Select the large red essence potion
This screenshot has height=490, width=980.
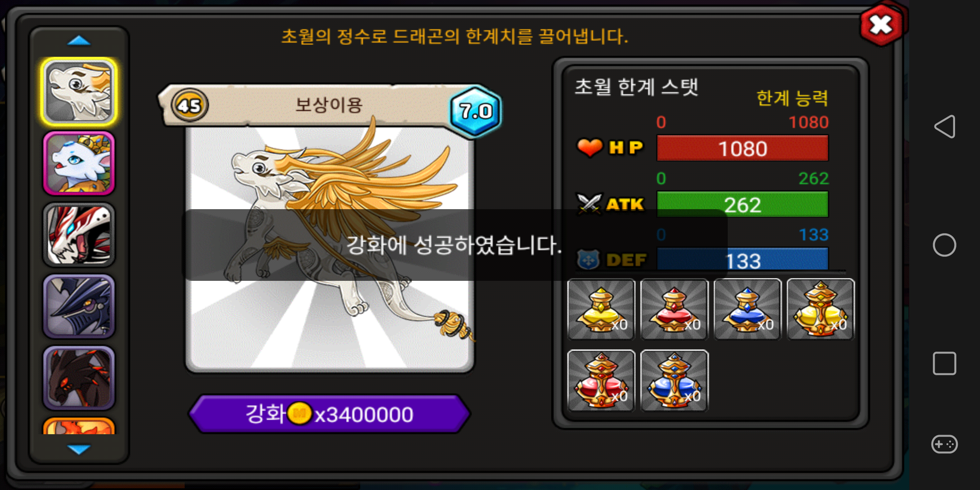coord(601,381)
